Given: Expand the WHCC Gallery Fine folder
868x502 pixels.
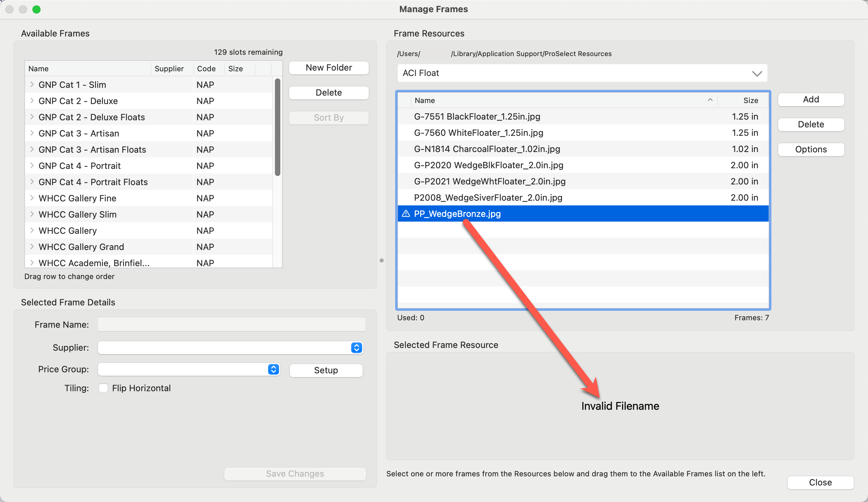Looking at the screenshot, I should pyautogui.click(x=32, y=198).
